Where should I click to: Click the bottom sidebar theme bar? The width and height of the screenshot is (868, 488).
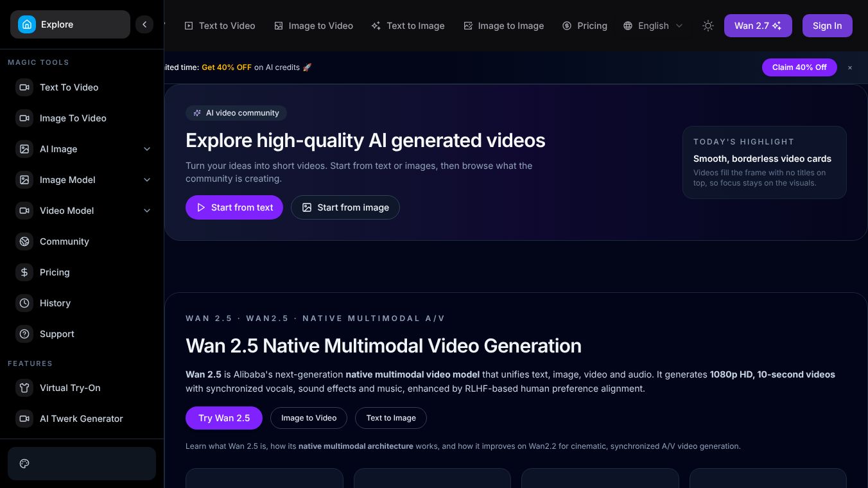tap(82, 464)
